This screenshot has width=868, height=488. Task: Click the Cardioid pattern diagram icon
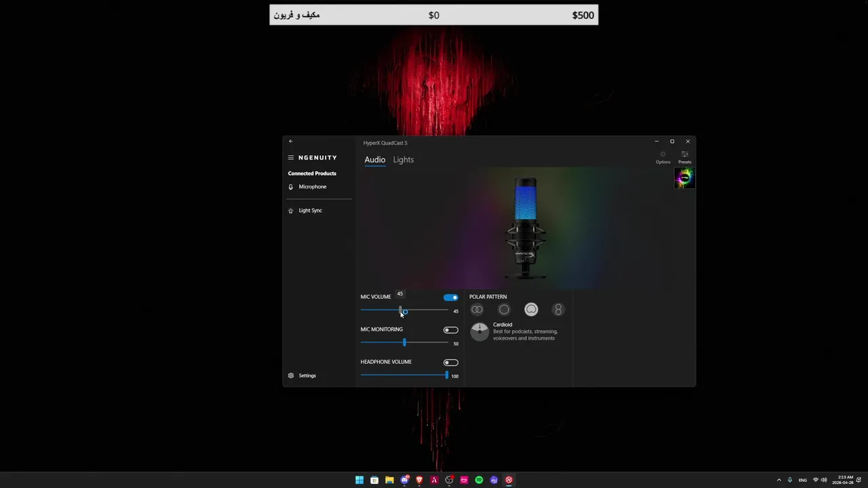479,331
